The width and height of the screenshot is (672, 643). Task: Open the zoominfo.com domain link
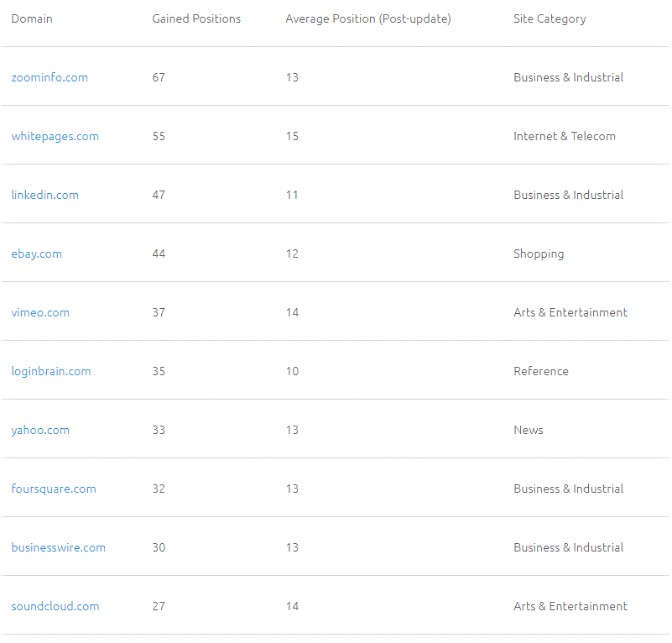[x=49, y=77]
